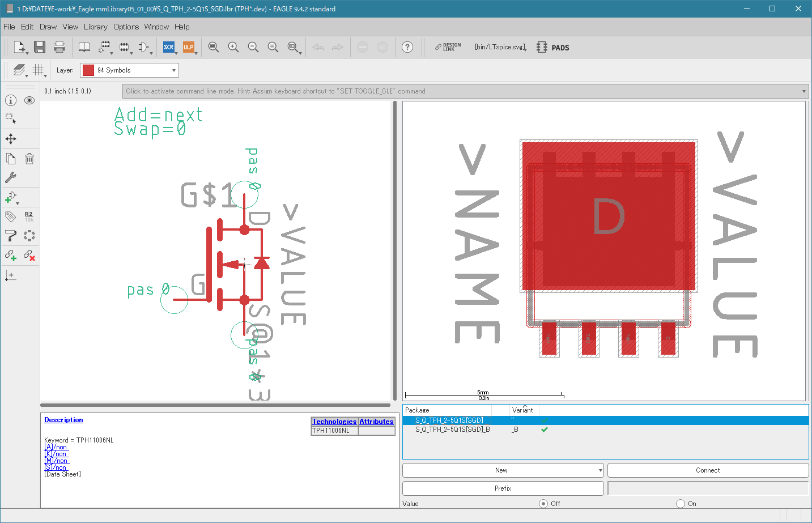
Task: Click the Connect button
Action: [708, 470]
